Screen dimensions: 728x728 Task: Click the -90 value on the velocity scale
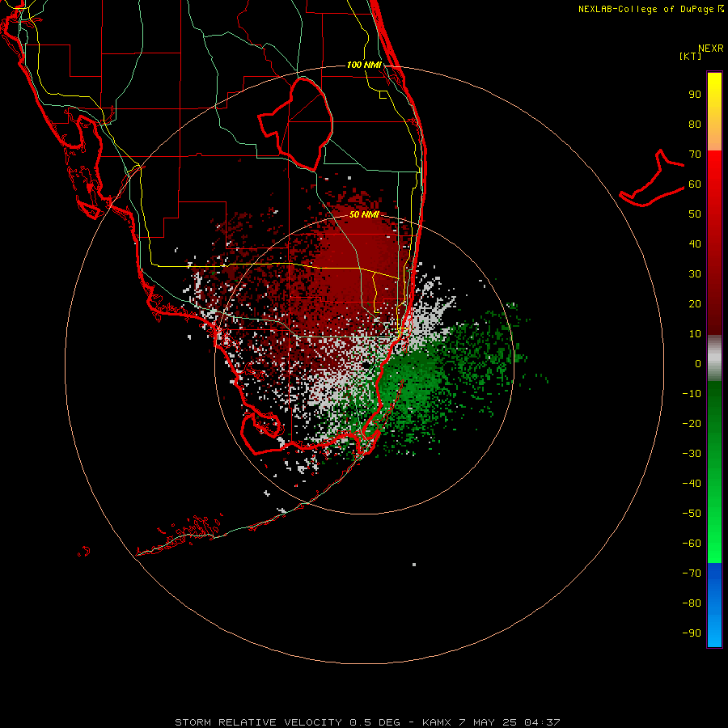click(x=692, y=633)
